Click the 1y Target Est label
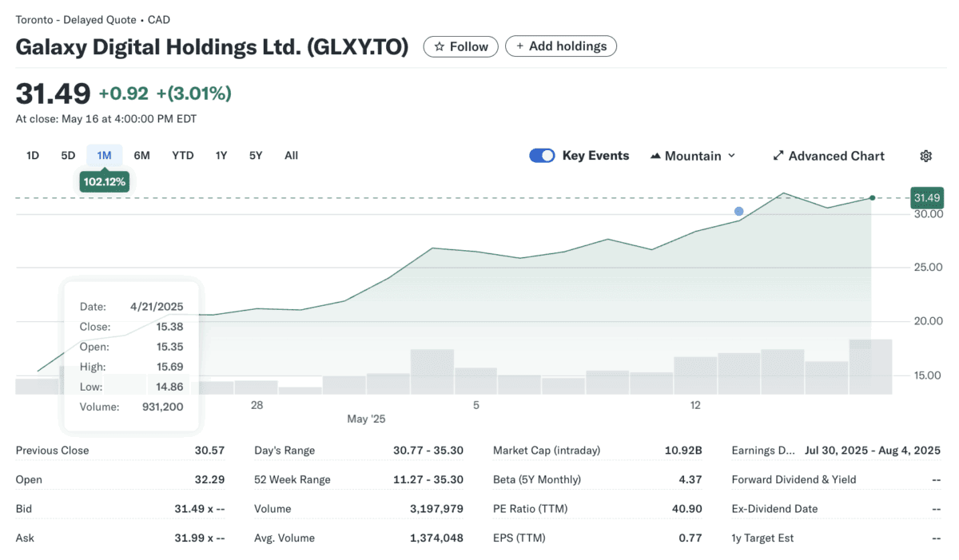 pyautogui.click(x=762, y=538)
